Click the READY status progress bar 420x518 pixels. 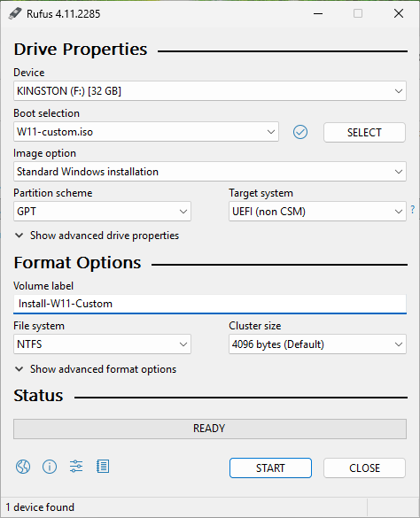tap(210, 429)
